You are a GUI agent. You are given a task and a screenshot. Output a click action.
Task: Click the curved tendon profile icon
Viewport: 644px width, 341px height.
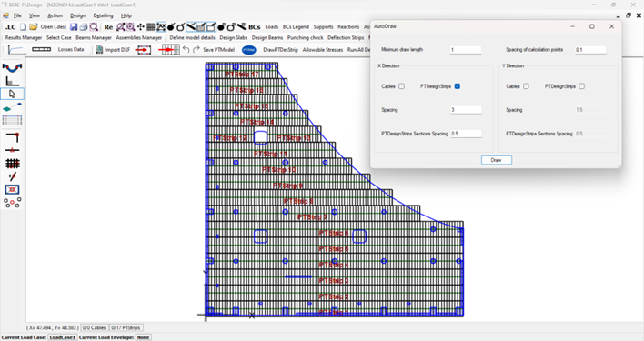point(13,67)
